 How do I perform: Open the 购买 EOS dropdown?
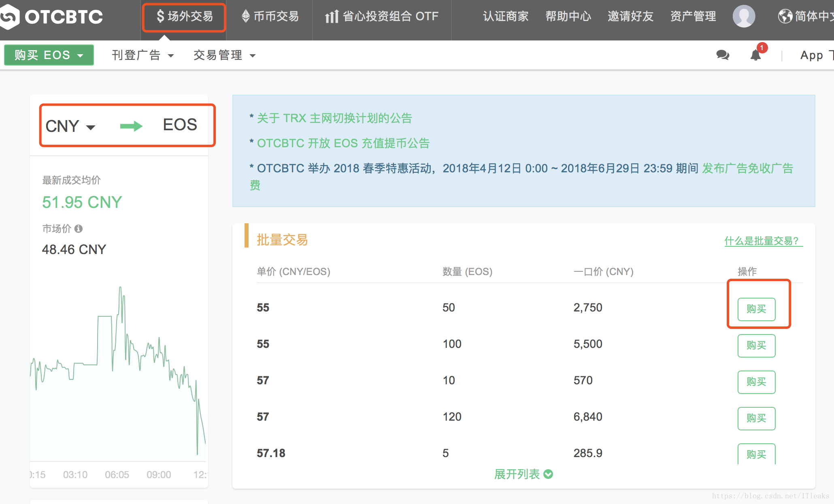tap(49, 55)
